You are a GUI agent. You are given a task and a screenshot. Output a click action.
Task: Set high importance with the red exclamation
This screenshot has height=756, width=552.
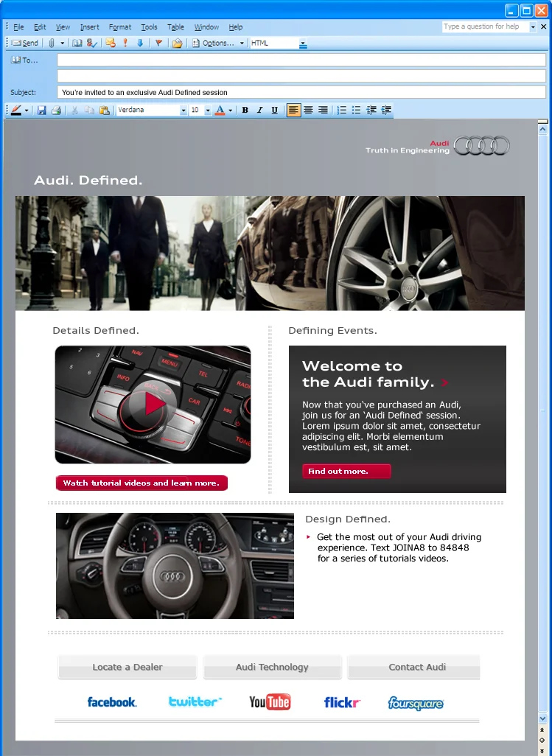coord(125,43)
